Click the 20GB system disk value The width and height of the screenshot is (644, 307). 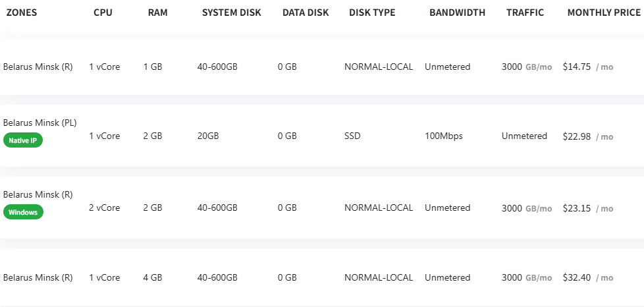point(208,136)
